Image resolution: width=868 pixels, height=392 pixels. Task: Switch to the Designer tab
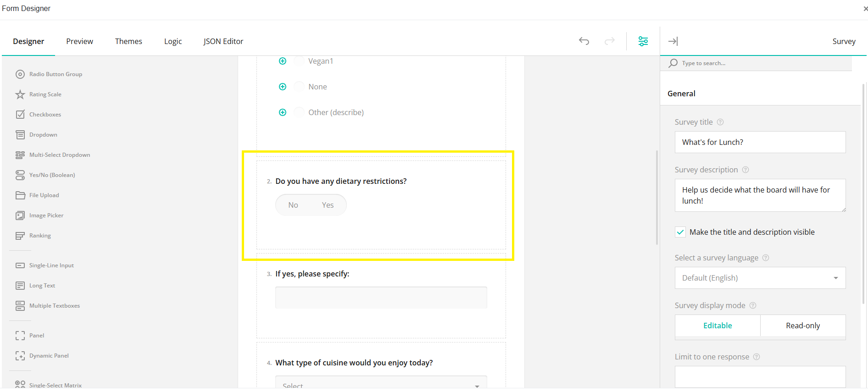coord(28,41)
